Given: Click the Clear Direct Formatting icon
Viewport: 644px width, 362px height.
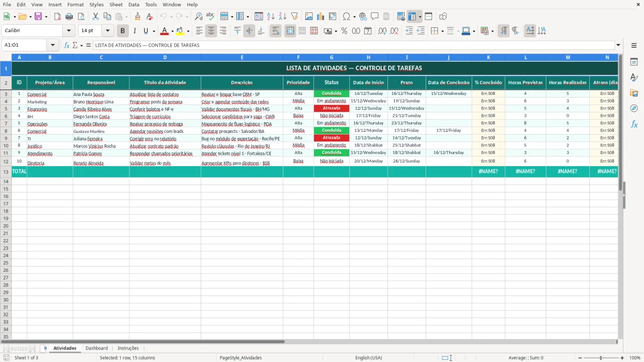Looking at the screenshot, I should 149,17.
